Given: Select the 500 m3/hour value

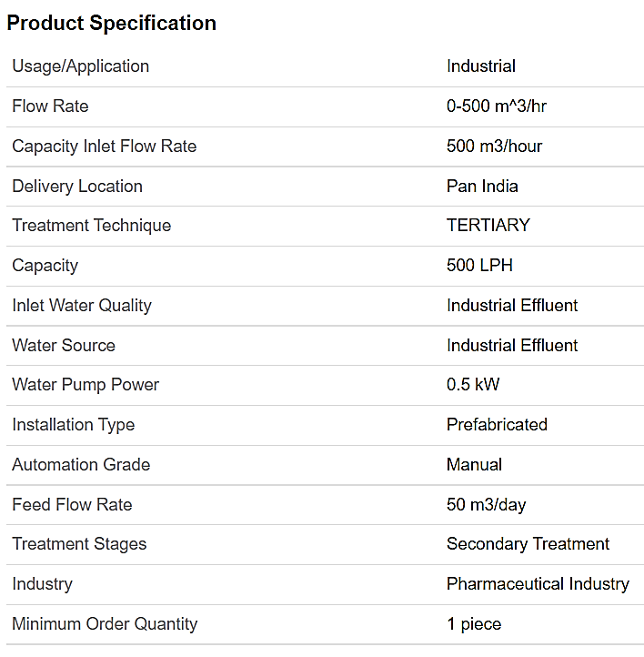Looking at the screenshot, I should point(494,147).
